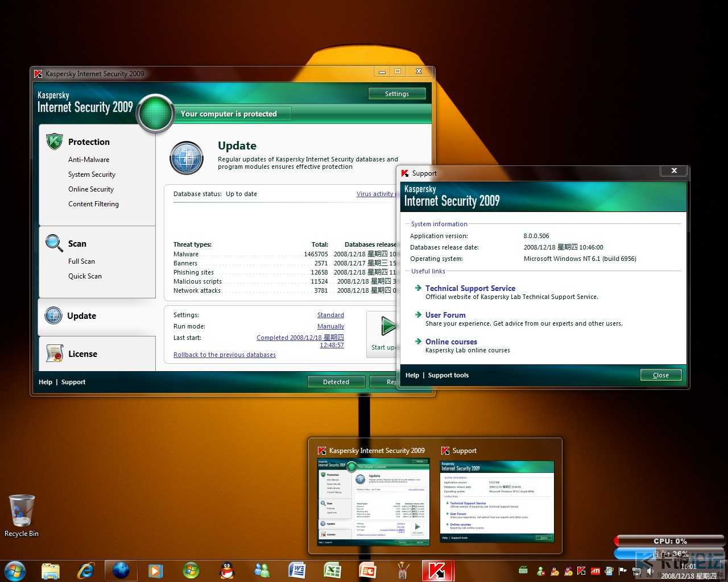Click the green play arrow Start update icon
728x582 pixels.
[388, 327]
